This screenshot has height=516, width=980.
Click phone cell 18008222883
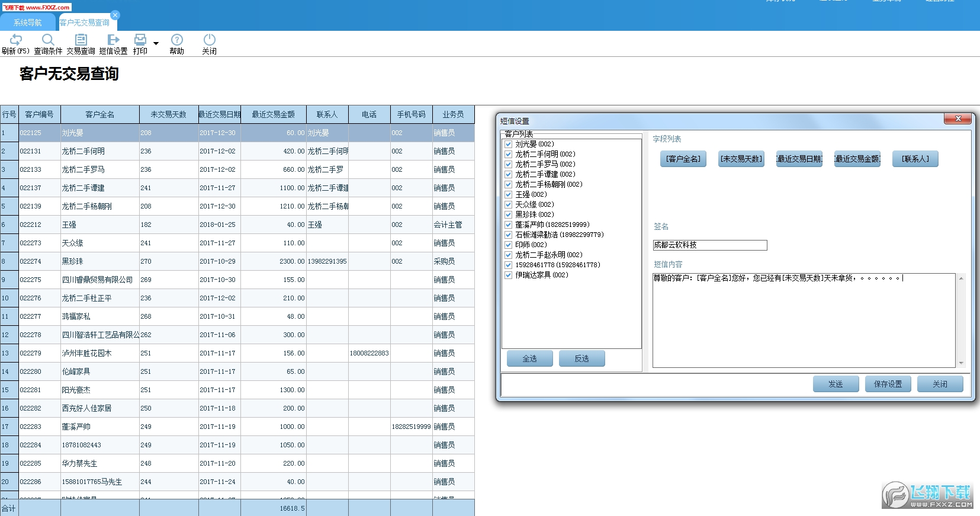(369, 353)
